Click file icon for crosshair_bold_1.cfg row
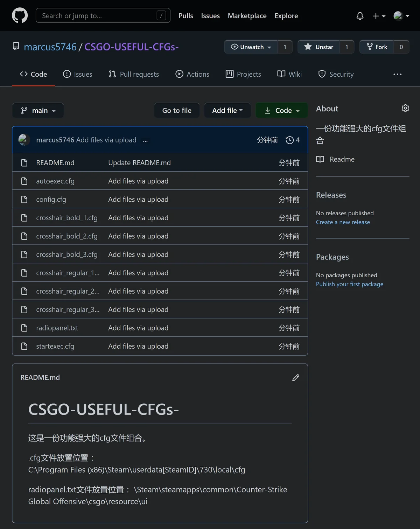The height and width of the screenshot is (529, 420). (x=24, y=218)
